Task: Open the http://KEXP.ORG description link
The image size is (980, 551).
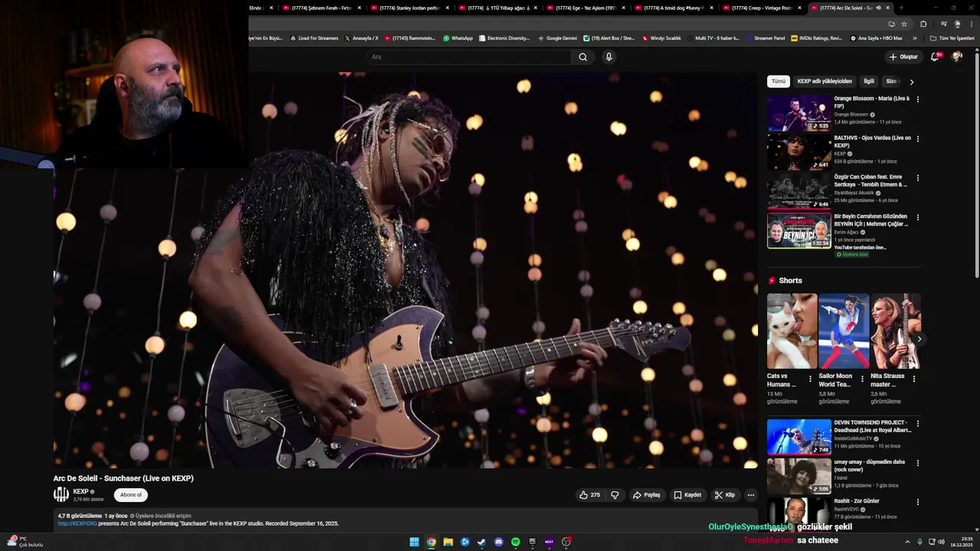Action: [77, 523]
